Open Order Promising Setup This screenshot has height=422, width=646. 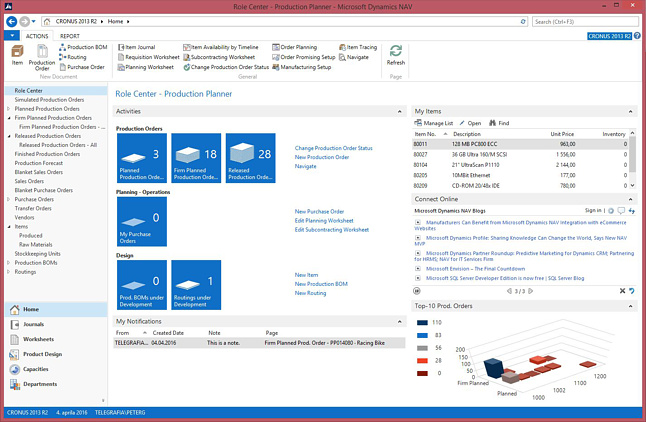coord(304,57)
